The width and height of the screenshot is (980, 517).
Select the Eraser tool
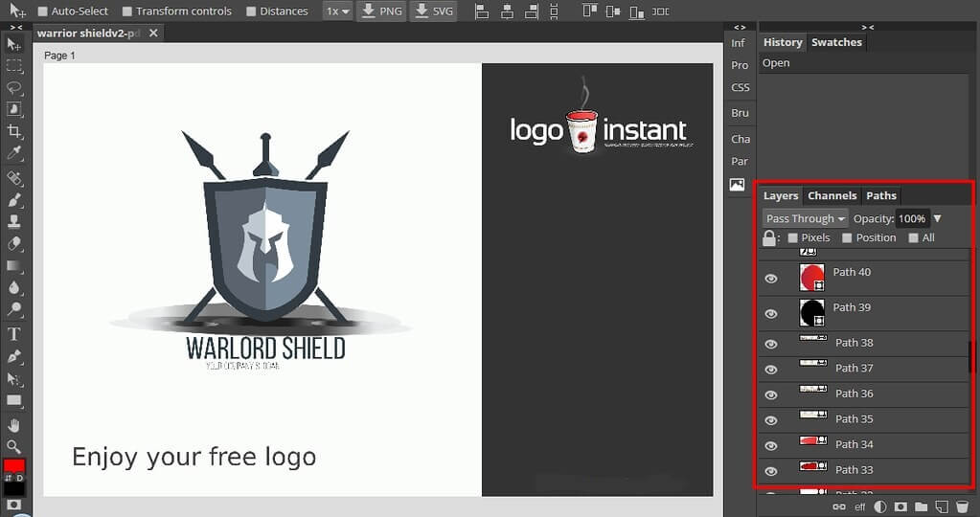(x=13, y=243)
